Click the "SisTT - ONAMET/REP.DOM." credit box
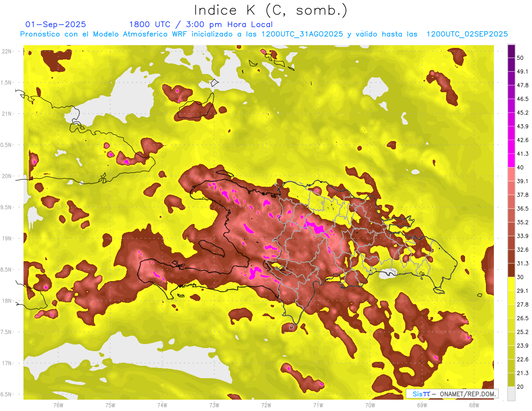Screen dimensions: 532x411 coord(452,394)
